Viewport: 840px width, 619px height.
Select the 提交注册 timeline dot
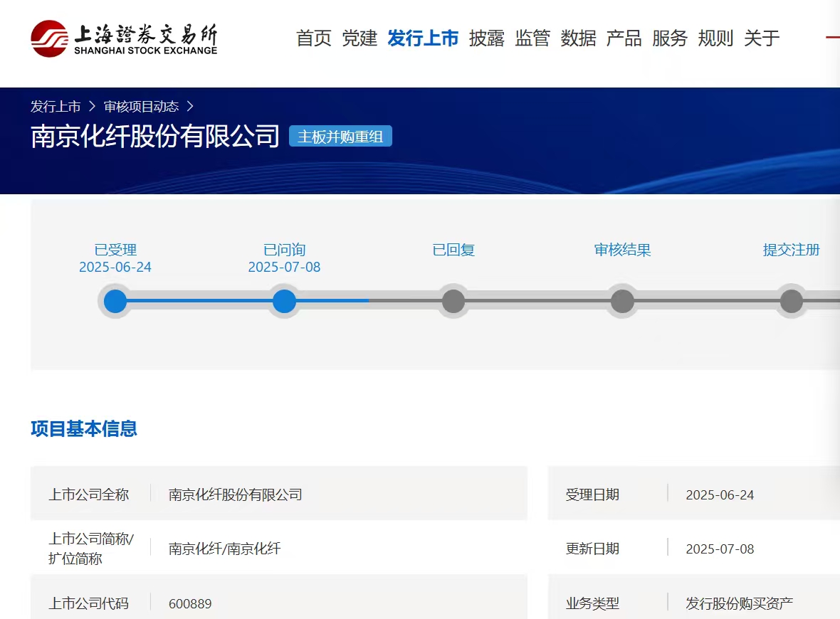click(x=792, y=301)
